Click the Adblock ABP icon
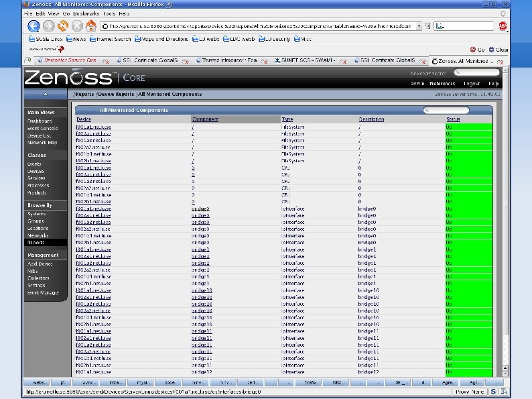Viewport: 532px width, 399px height. pos(503,26)
